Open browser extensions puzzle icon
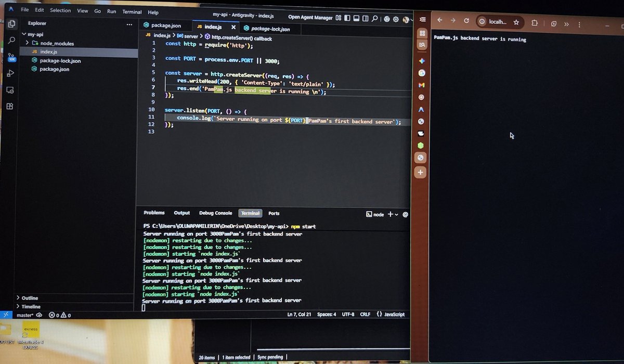Image resolution: width=624 pixels, height=364 pixels. pyautogui.click(x=534, y=22)
